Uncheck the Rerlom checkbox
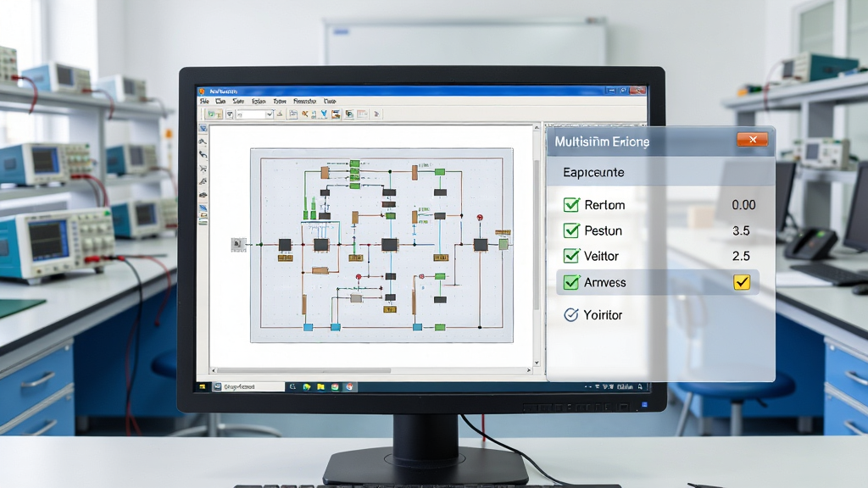This screenshot has height=488, width=868. tap(571, 205)
